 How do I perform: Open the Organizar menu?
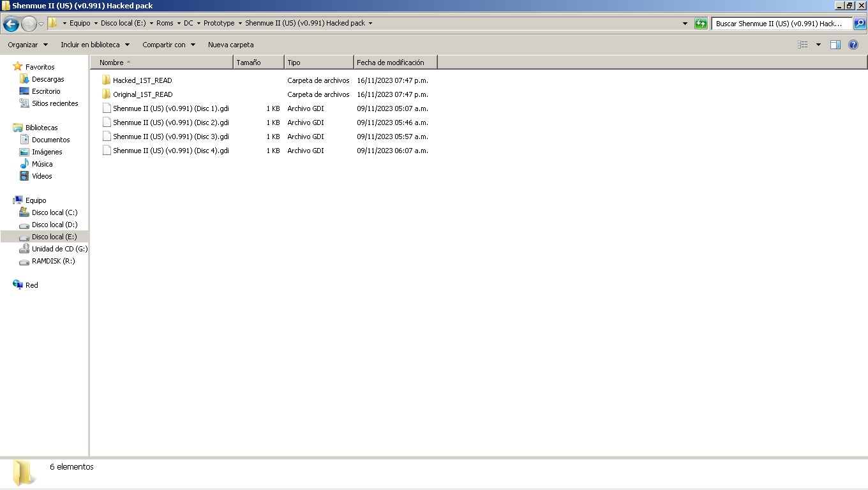coord(28,45)
